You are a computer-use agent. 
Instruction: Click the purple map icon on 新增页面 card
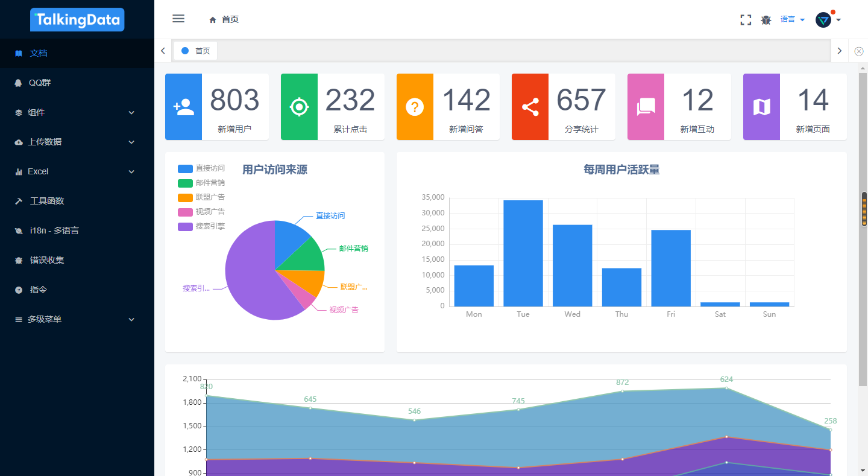(x=762, y=107)
